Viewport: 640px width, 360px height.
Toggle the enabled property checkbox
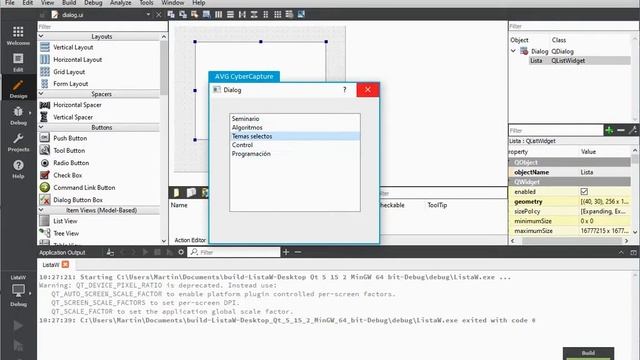pos(584,191)
